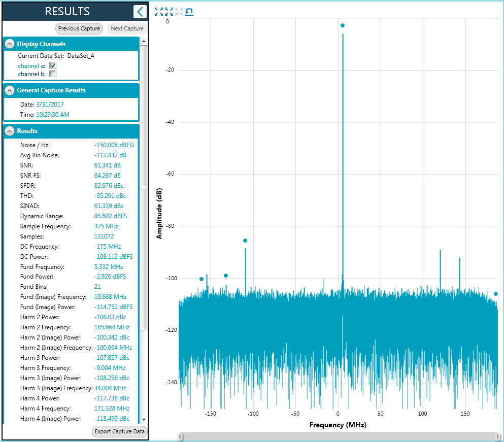Go to the Next Capture
Screen dimensions: 504x442
[127, 28]
